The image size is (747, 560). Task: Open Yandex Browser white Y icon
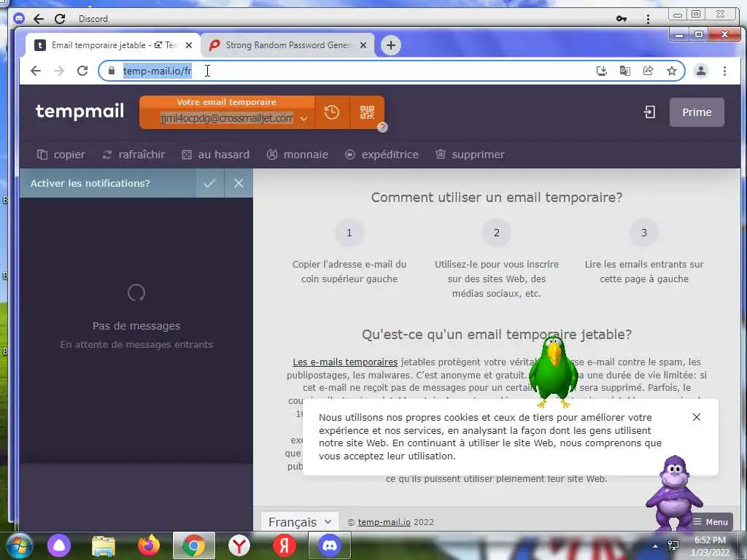click(239, 545)
